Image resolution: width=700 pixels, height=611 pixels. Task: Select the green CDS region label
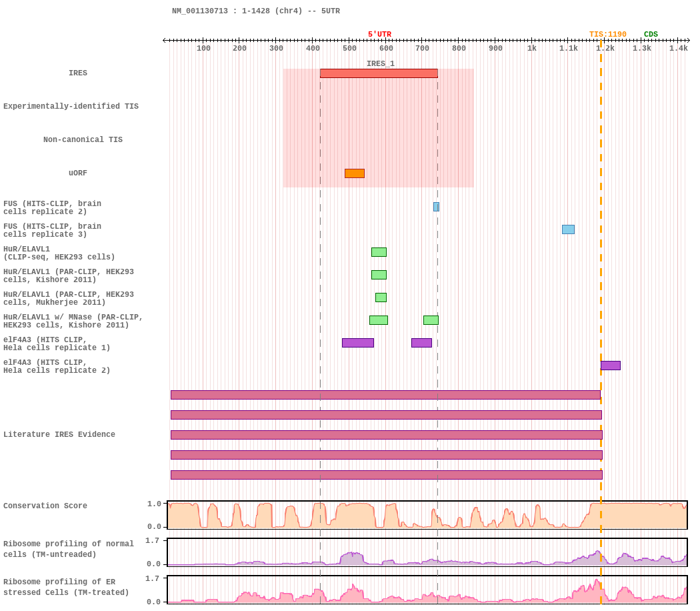coord(651,35)
